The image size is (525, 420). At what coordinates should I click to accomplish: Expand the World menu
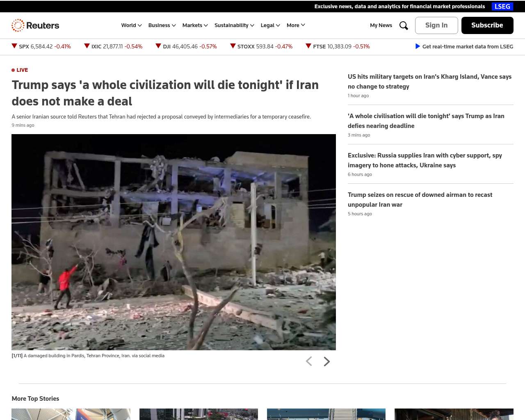[131, 25]
